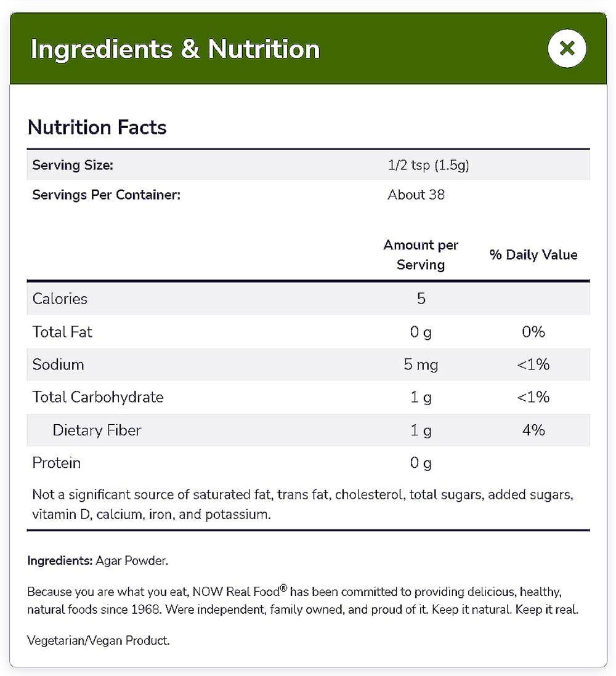Click the Amount per Serving column header
Screen dimensions: 616x676
click(421, 254)
